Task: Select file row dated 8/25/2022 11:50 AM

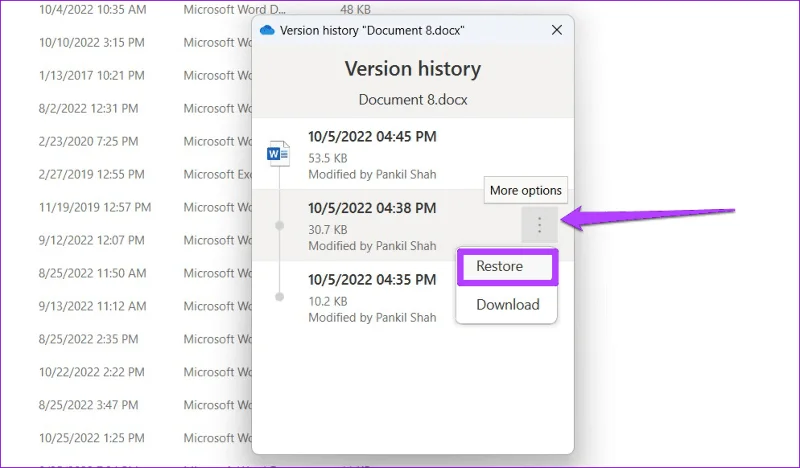Action: click(x=145, y=273)
